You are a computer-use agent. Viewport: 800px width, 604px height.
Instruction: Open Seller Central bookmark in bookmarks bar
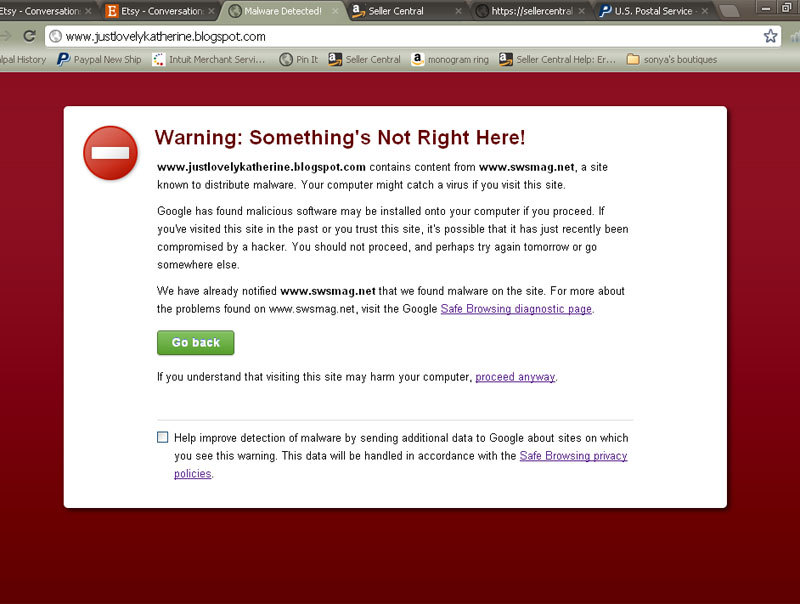pos(364,60)
